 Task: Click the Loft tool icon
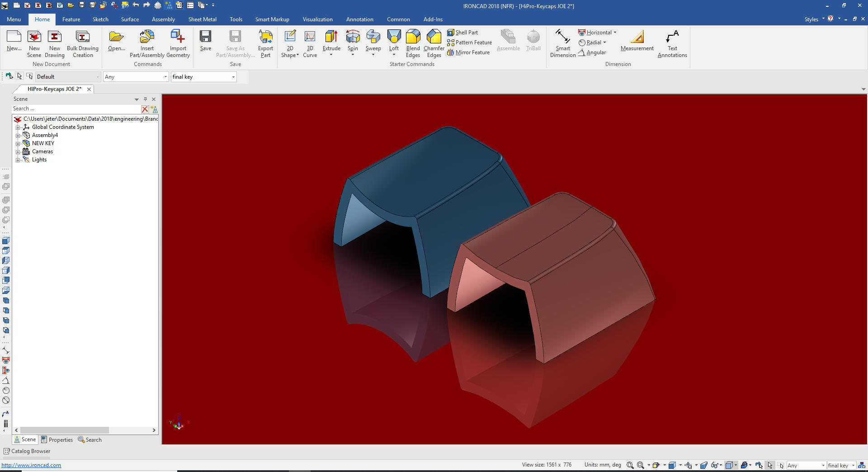click(394, 38)
